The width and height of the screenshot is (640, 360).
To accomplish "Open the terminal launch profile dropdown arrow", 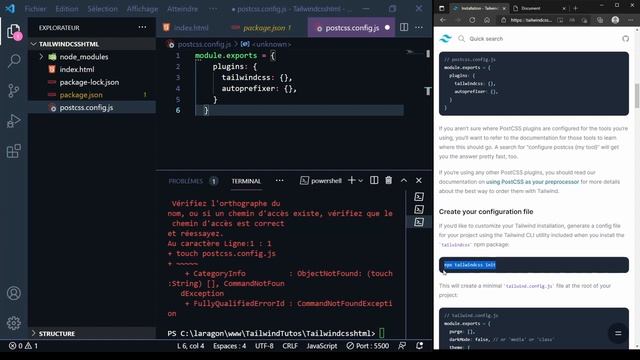I will point(361,180).
